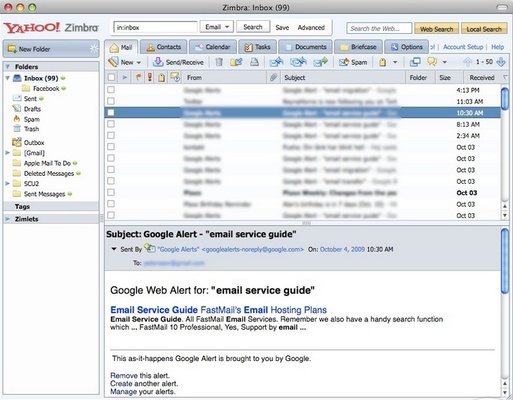Toggle checkbox of selected 10:30 AM message
The image size is (513, 400).
111,113
